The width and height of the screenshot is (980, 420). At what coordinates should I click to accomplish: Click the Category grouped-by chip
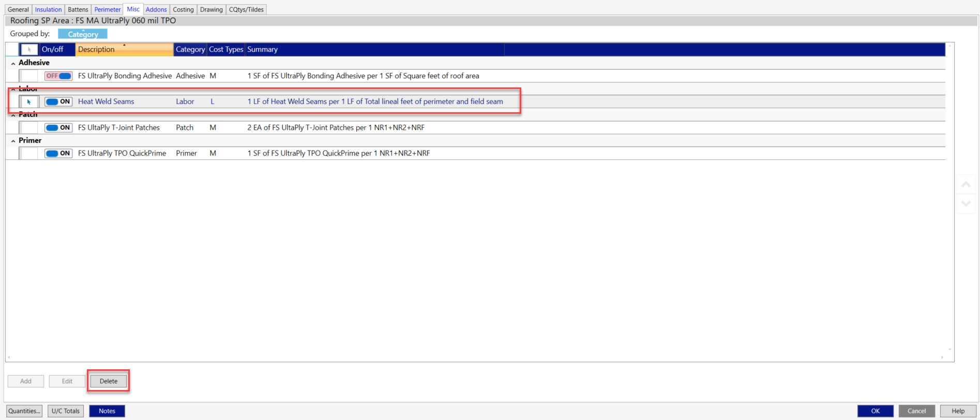coord(83,34)
